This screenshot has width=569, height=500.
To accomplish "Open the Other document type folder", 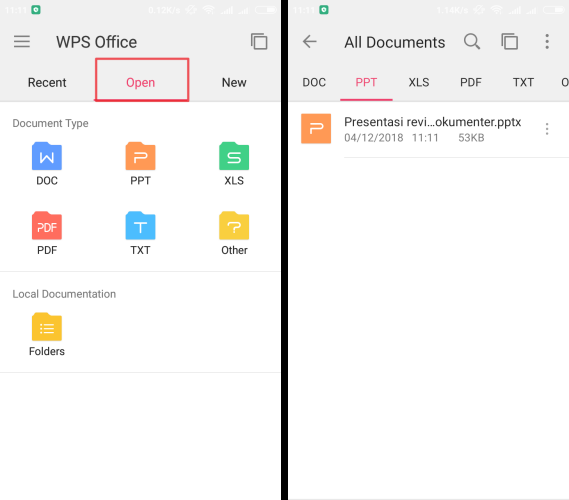I will 234,234.
